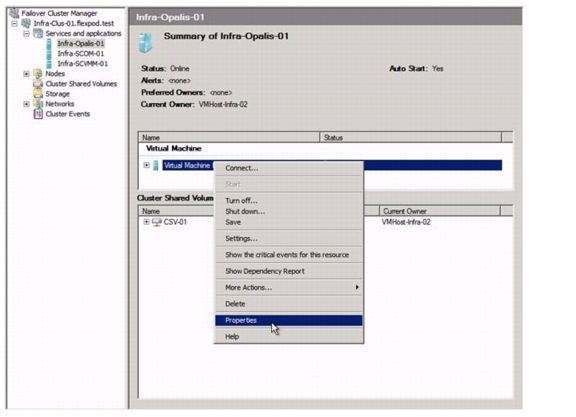Image resolution: width=576 pixels, height=417 pixels.
Task: Click the Cluster Shared Volumes tree icon
Action: 38,84
